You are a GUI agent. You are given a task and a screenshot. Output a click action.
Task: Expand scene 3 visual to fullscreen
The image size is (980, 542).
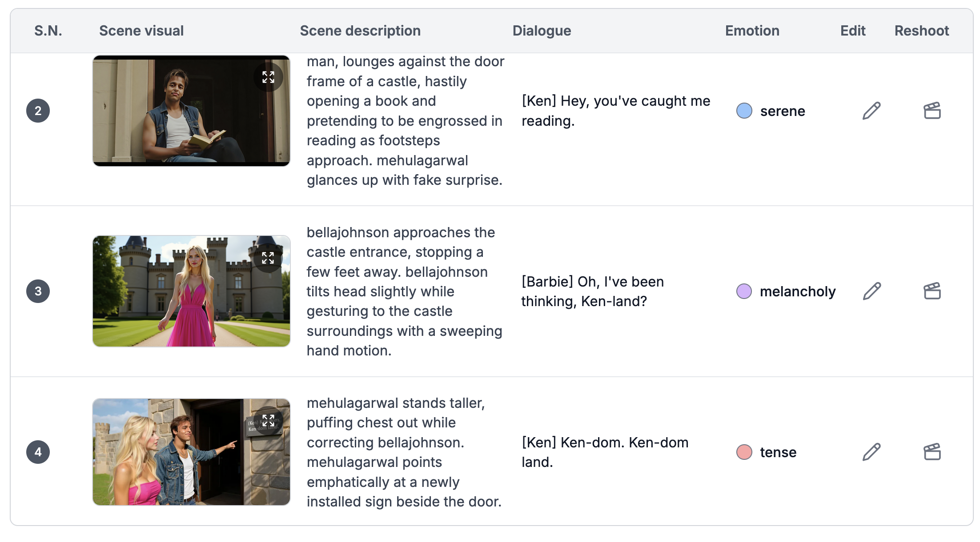point(268,257)
